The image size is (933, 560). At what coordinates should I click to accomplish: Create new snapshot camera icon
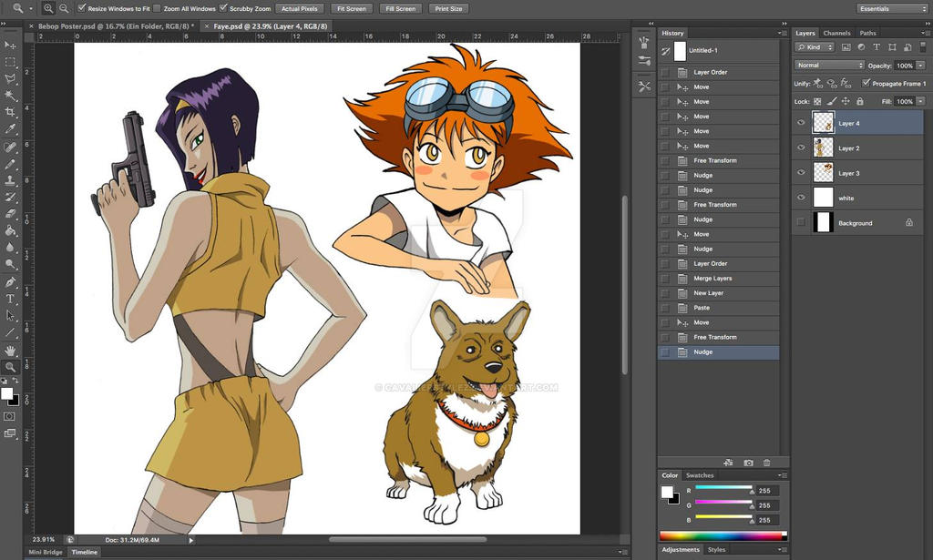pyautogui.click(x=748, y=463)
